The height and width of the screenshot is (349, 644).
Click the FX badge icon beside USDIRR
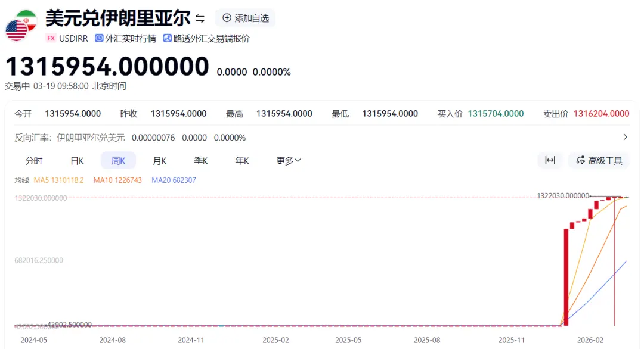[x=51, y=38]
